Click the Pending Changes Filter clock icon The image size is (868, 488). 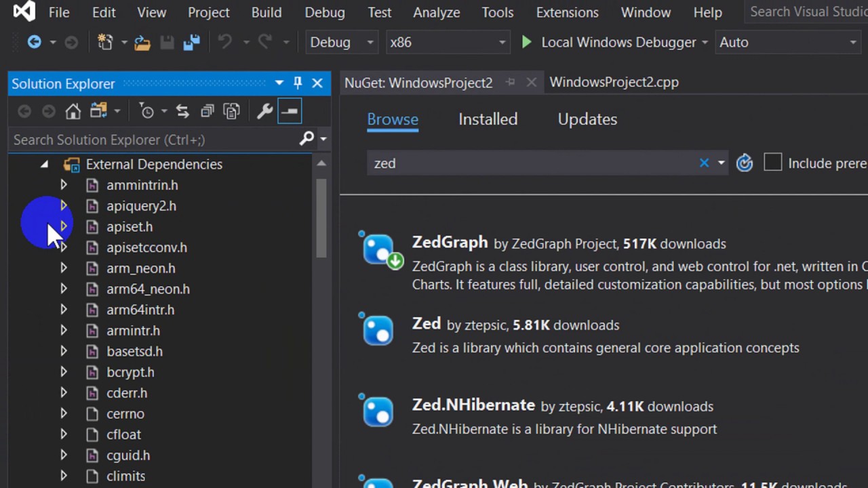(146, 111)
